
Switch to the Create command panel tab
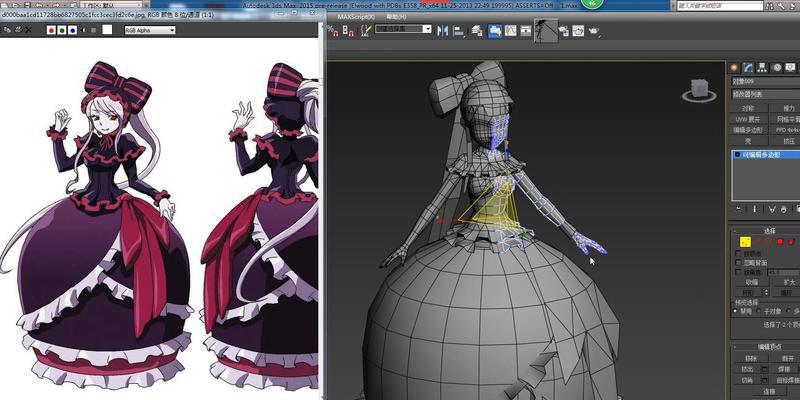tap(735, 68)
